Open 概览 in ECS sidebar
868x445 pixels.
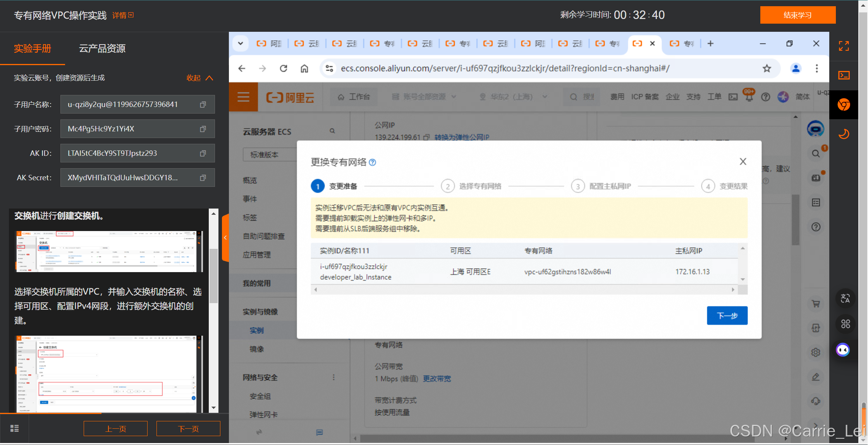pyautogui.click(x=250, y=180)
